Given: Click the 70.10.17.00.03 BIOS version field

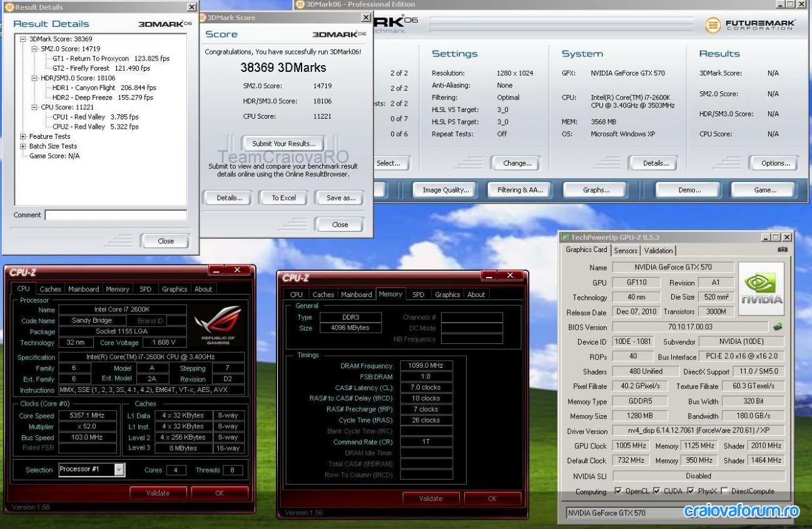Looking at the screenshot, I should [x=689, y=327].
